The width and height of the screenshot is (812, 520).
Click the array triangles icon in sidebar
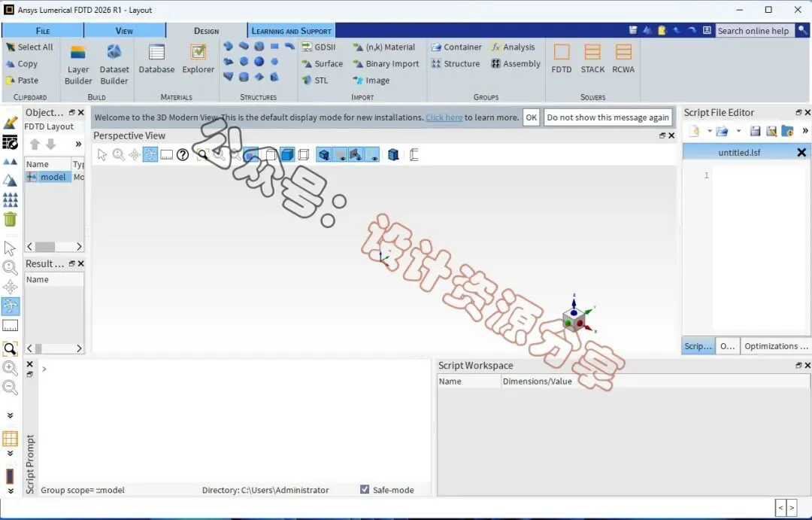[x=11, y=199]
